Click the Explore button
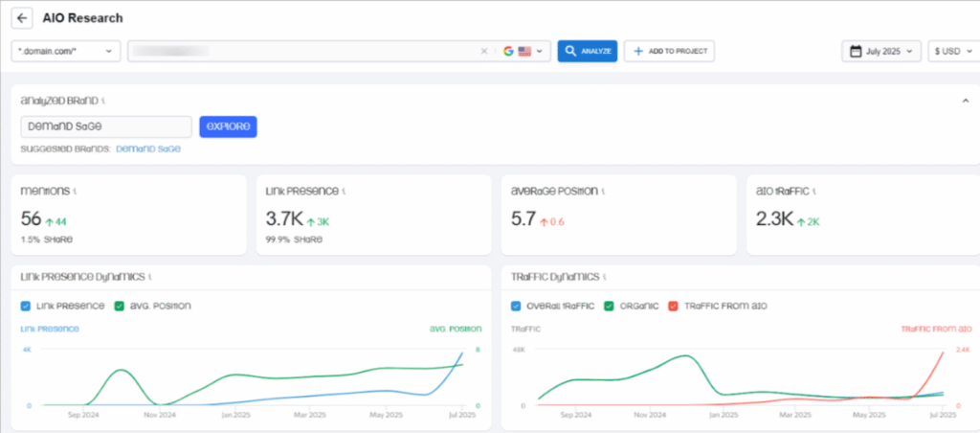This screenshot has width=980, height=433. (228, 126)
